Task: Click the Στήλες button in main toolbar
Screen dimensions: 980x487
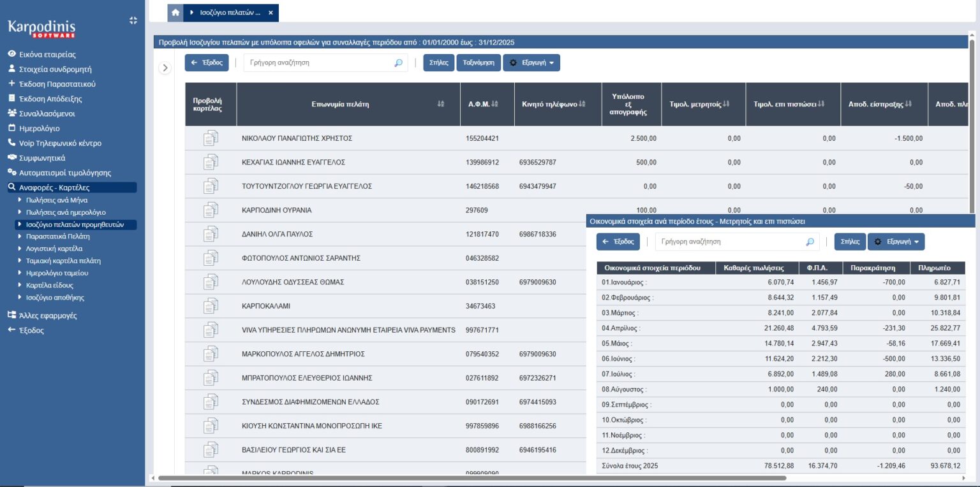Action: pyautogui.click(x=438, y=63)
